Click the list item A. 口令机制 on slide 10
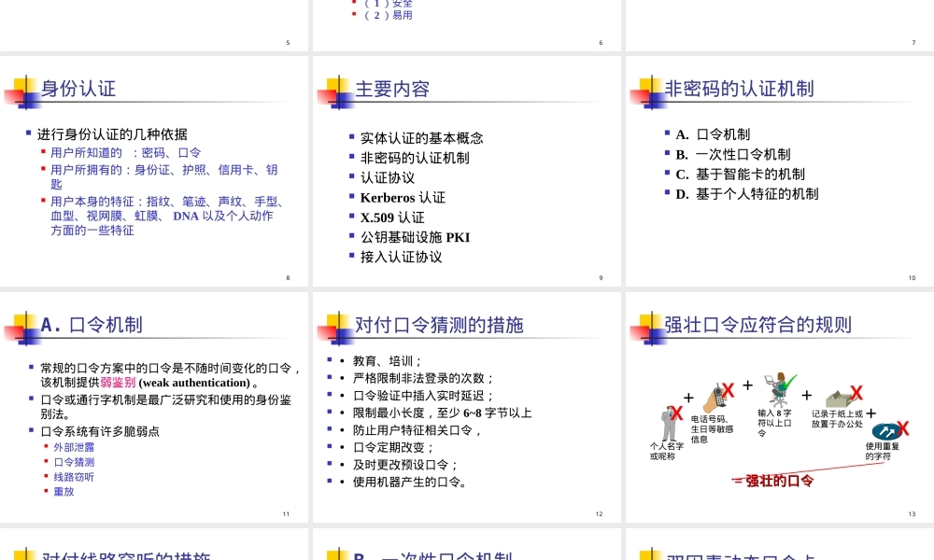 pyautogui.click(x=713, y=134)
